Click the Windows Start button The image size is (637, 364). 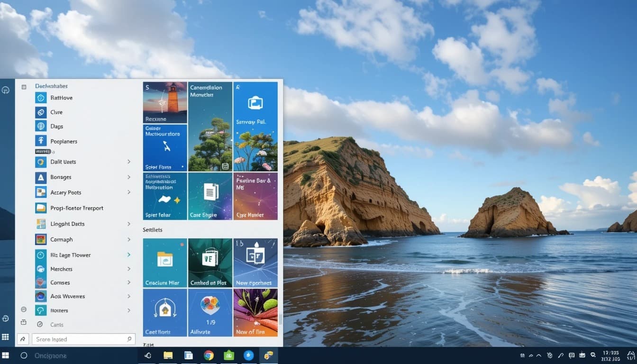point(5,355)
